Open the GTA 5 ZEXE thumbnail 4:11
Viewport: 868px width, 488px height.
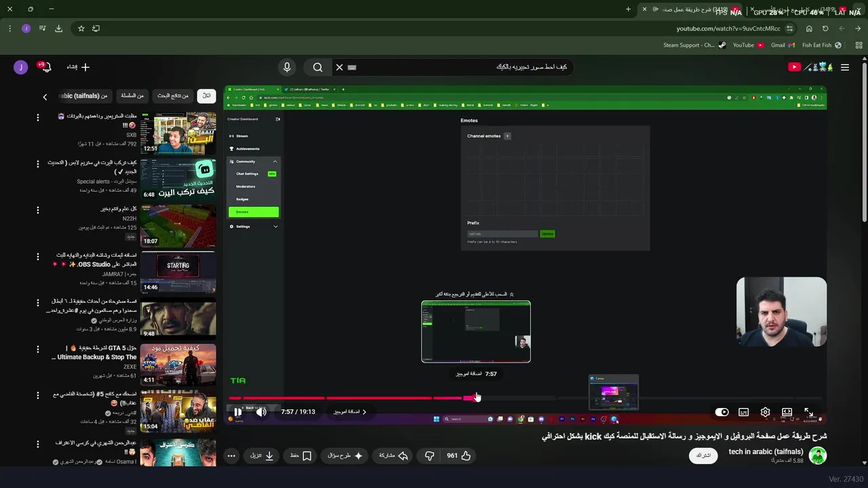(x=178, y=365)
